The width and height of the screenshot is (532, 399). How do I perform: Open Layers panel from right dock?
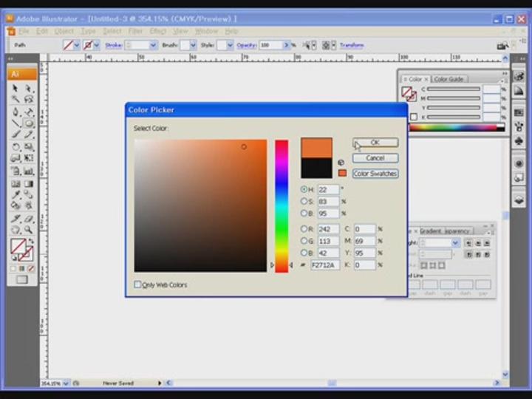click(x=519, y=199)
